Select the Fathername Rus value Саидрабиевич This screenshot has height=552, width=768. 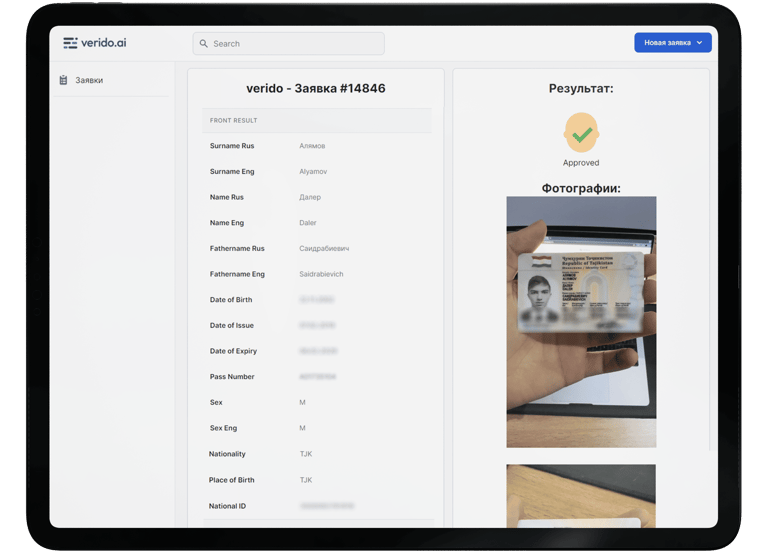click(324, 249)
